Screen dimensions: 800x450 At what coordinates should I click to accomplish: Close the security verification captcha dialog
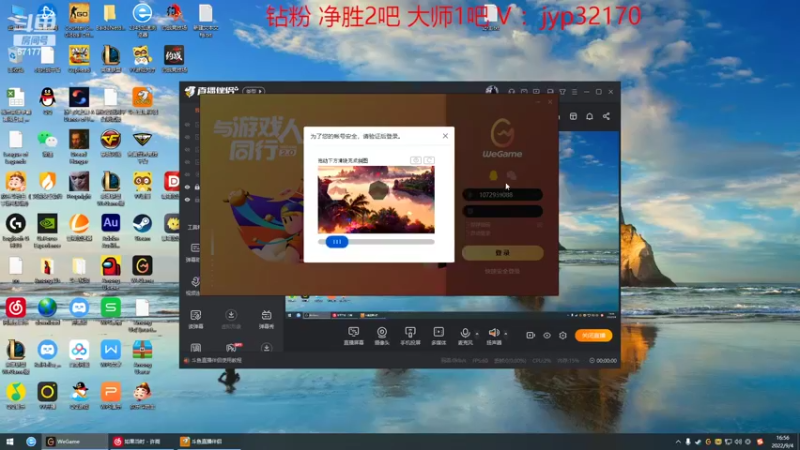point(445,136)
